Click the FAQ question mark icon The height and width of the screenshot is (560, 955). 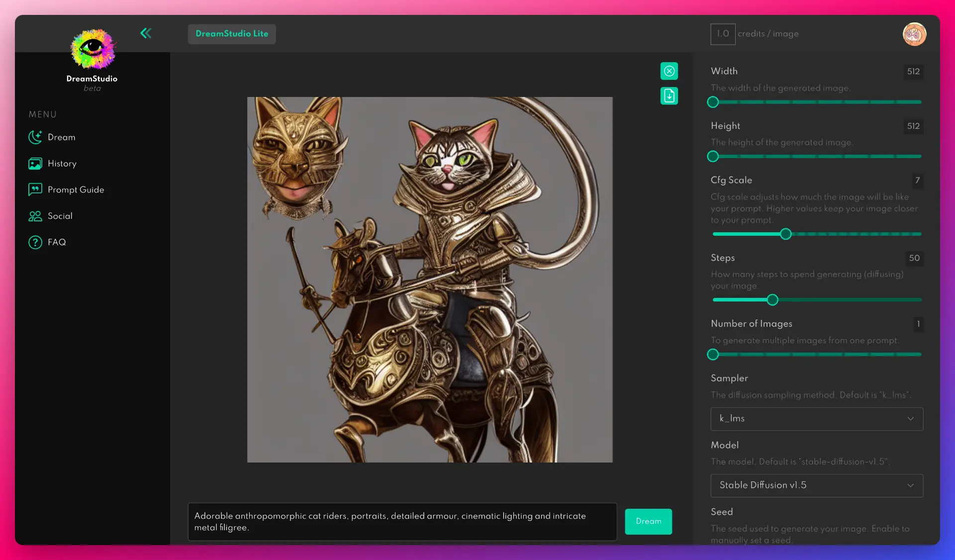tap(35, 242)
